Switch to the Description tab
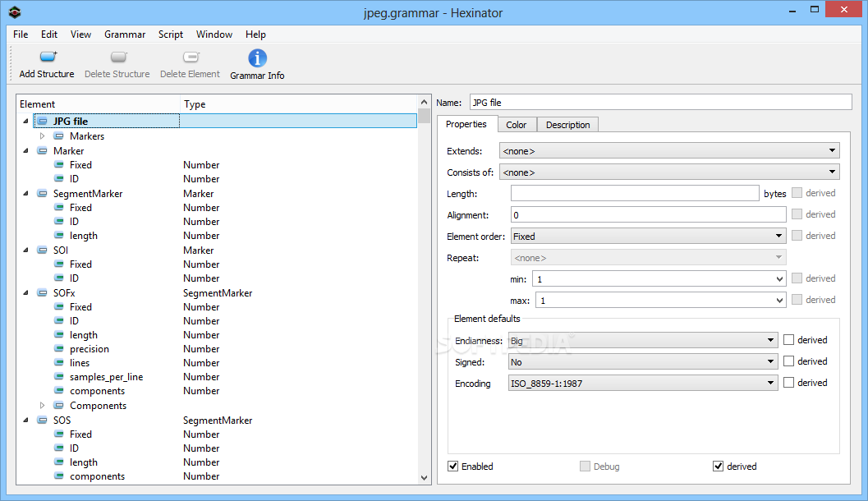 [568, 125]
